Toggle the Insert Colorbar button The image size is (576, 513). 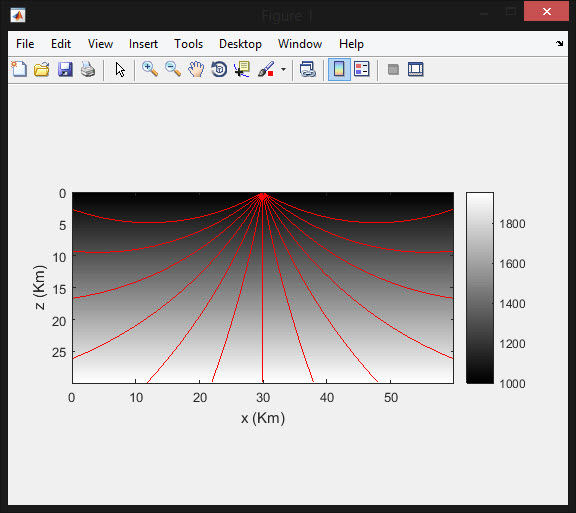tap(339, 69)
